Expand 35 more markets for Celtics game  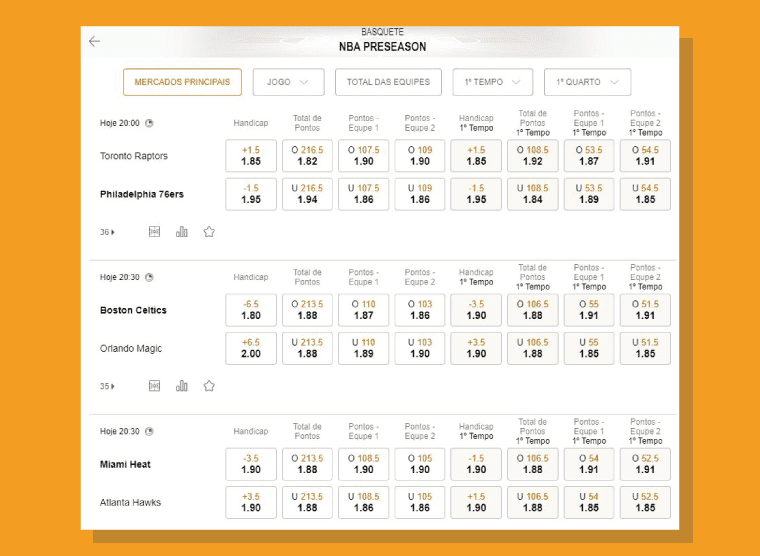pyautogui.click(x=107, y=386)
